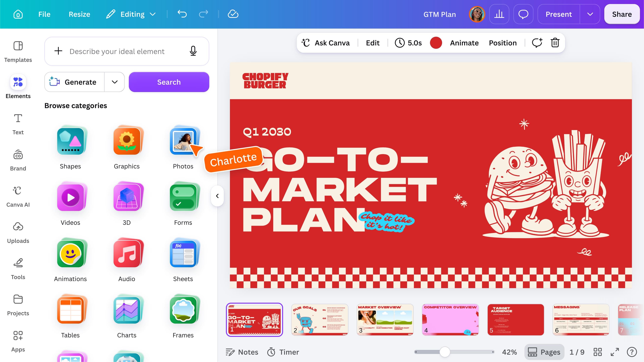Redo the last undone action
Screen dimensions: 644x362
click(203, 14)
